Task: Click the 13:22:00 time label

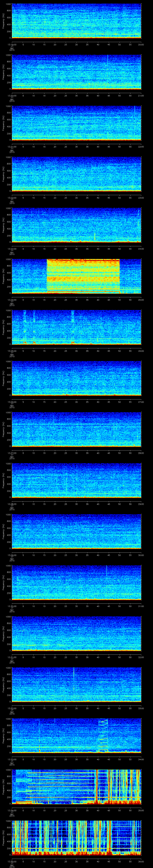Action: 12,198
